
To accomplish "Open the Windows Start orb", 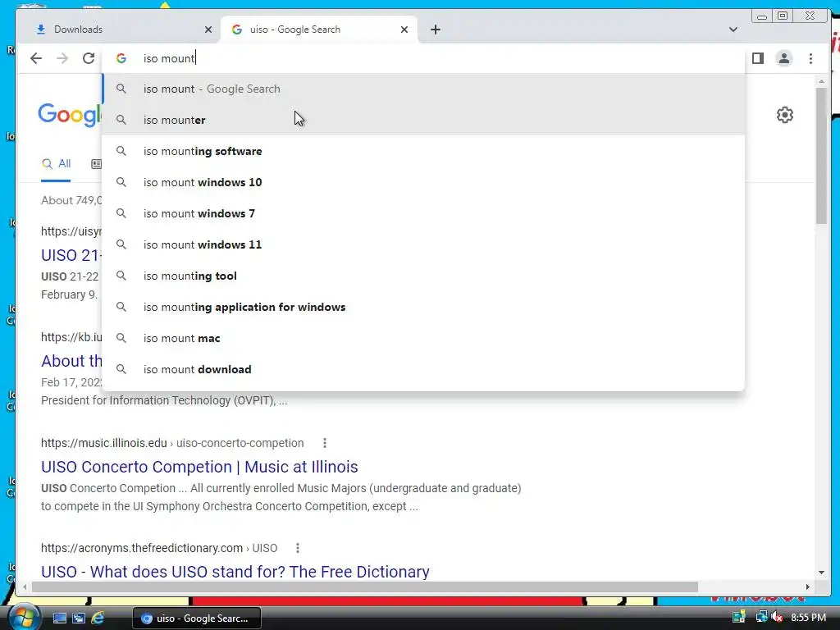I will pyautogui.click(x=24, y=617).
